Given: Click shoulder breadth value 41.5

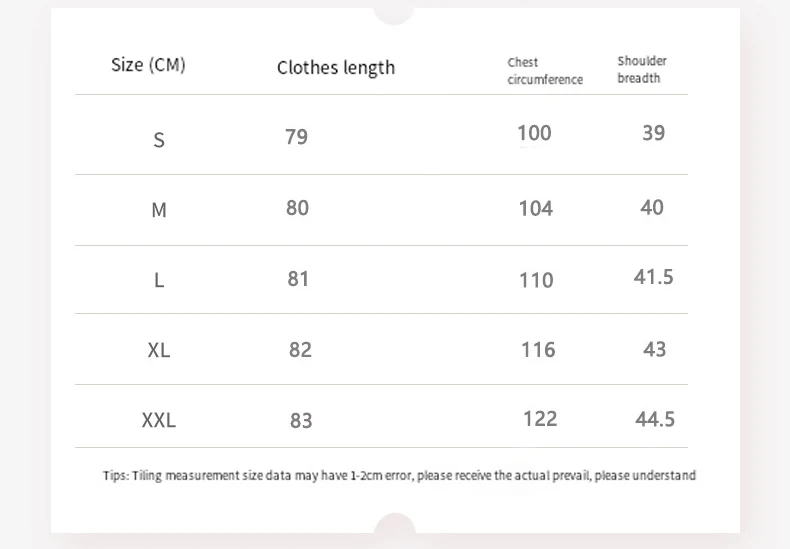Looking at the screenshot, I should click(653, 277).
